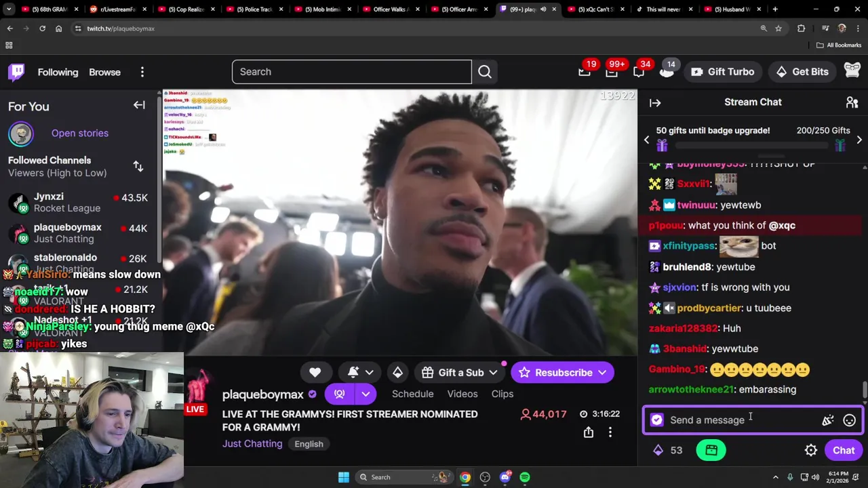The width and height of the screenshot is (868, 488).
Task: Open the green channel points rewards button
Action: click(x=711, y=450)
